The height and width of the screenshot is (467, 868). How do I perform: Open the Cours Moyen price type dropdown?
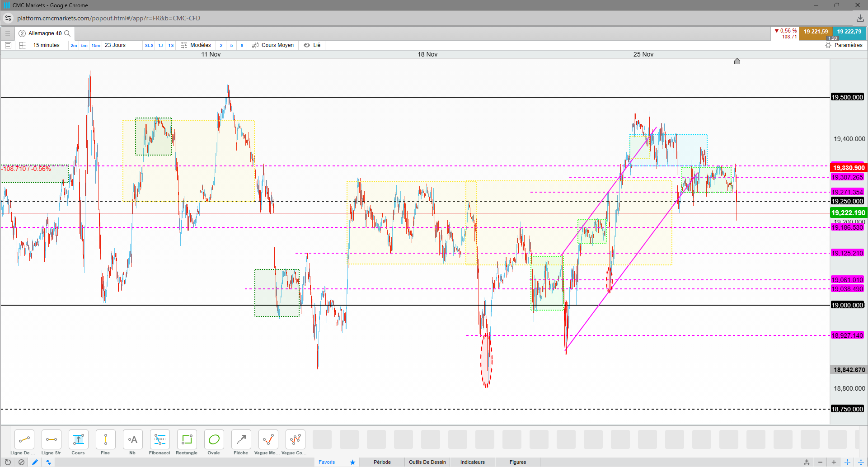[x=273, y=45]
